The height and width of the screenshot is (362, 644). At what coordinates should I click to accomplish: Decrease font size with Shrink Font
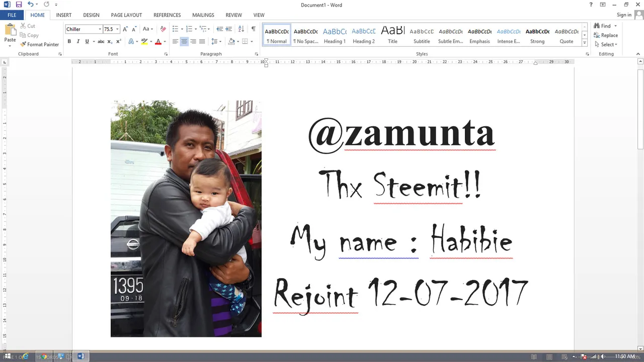tap(134, 29)
